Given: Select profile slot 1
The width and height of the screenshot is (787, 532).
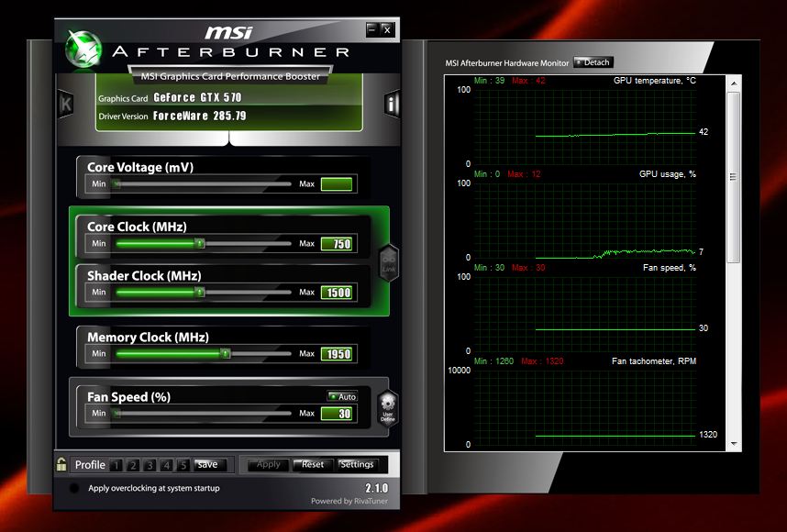Looking at the screenshot, I should pyautogui.click(x=116, y=465).
